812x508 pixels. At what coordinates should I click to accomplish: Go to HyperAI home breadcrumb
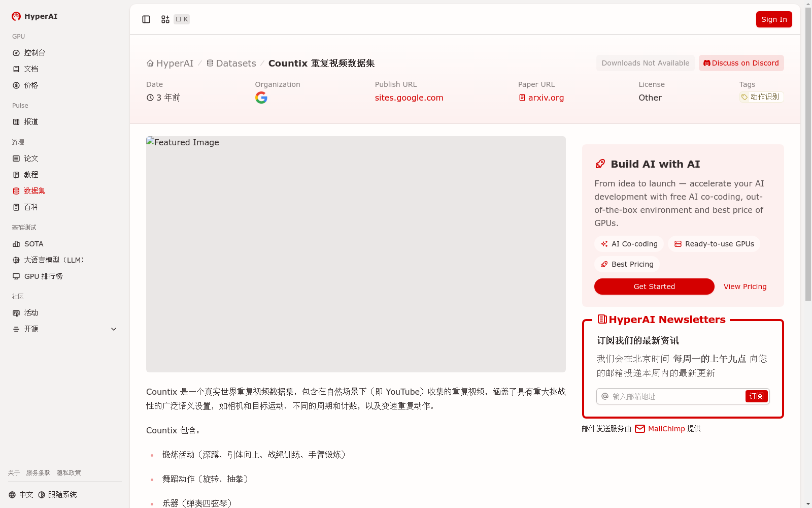click(170, 63)
